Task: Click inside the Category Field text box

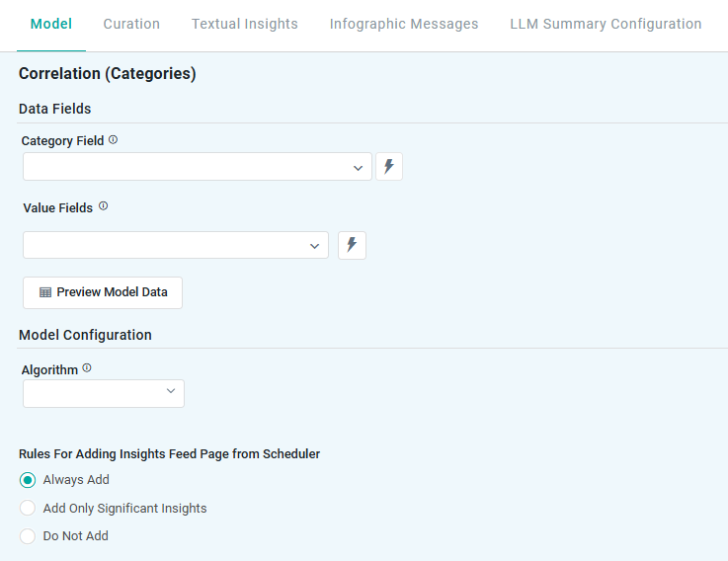Action: coord(183,167)
